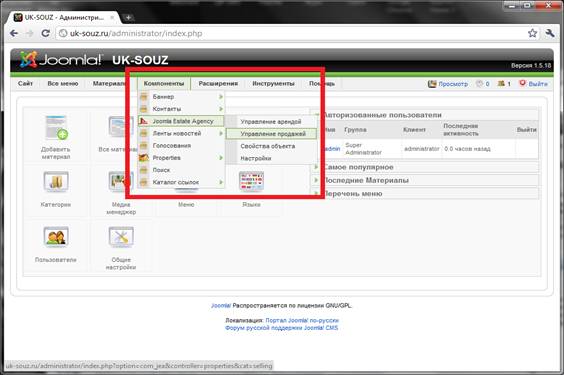Choose Управление продажей submenu item
Viewport: 564px width, 375px height.
(272, 134)
